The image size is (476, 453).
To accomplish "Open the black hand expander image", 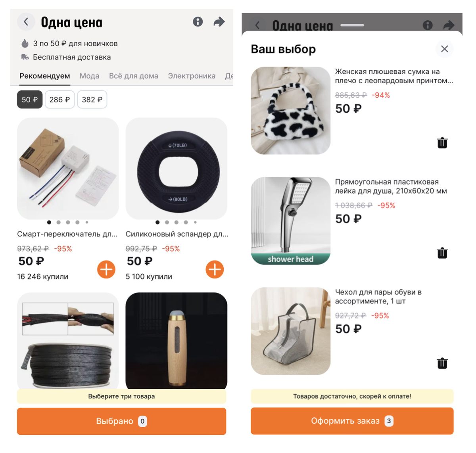I will tap(177, 169).
